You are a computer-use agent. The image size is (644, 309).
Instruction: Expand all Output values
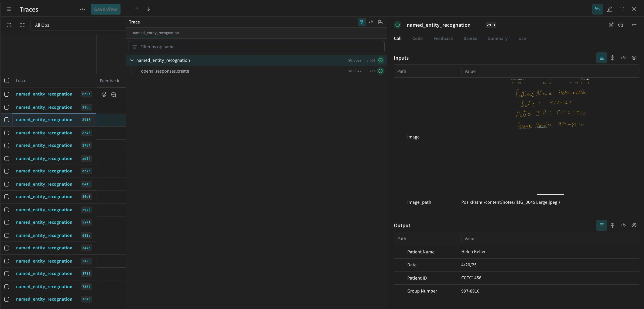click(x=612, y=225)
